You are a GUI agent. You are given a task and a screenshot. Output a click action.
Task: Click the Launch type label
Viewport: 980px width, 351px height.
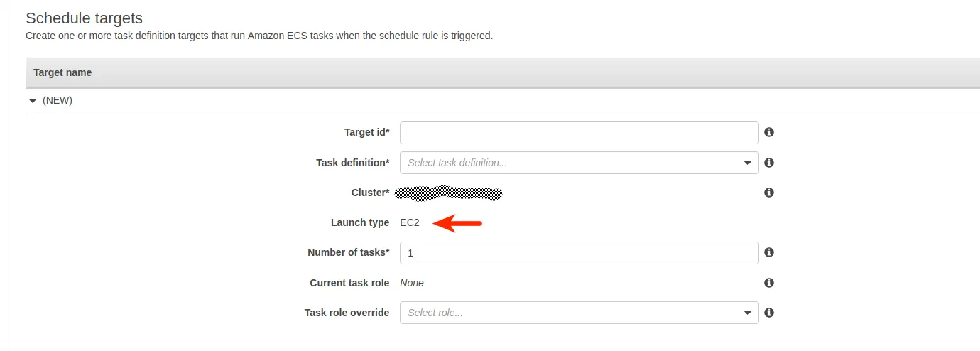(360, 223)
